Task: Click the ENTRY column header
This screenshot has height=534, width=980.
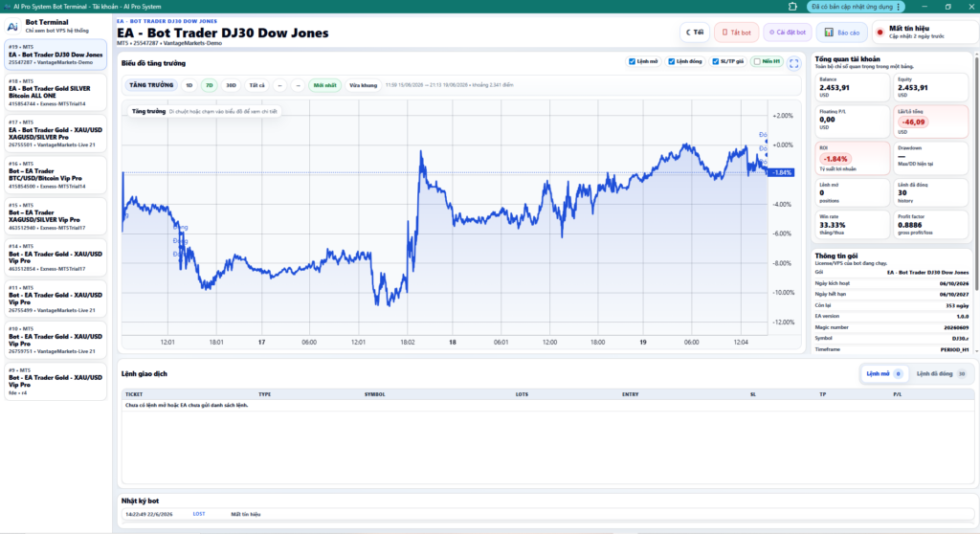Action: click(630, 394)
